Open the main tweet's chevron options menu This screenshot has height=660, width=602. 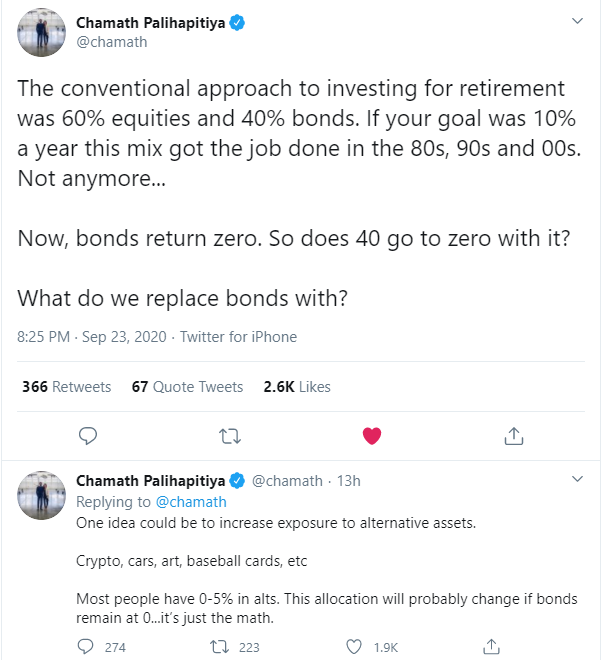point(577,21)
